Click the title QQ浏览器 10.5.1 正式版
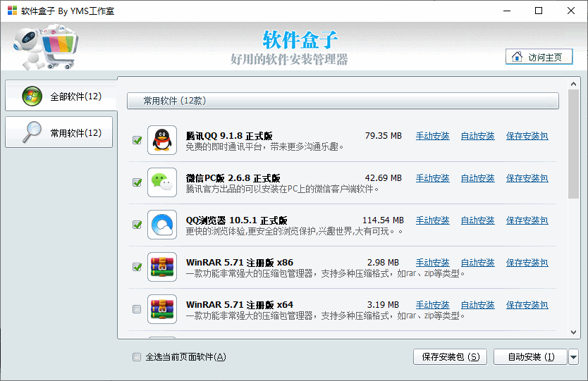Screen dimensions: 588x381 pos(237,220)
